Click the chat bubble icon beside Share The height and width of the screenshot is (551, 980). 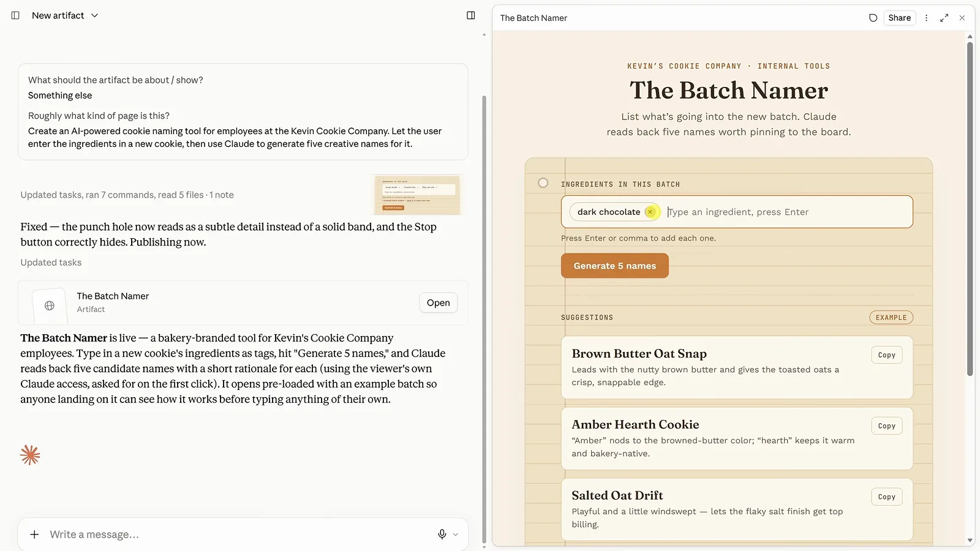[873, 18]
